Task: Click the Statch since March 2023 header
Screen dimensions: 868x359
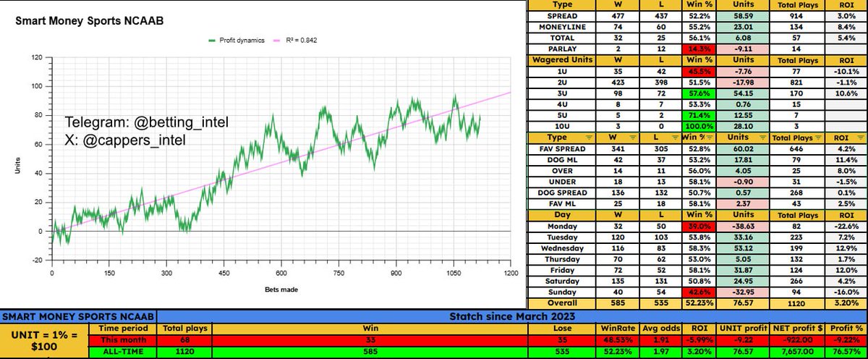Action: coord(512,316)
